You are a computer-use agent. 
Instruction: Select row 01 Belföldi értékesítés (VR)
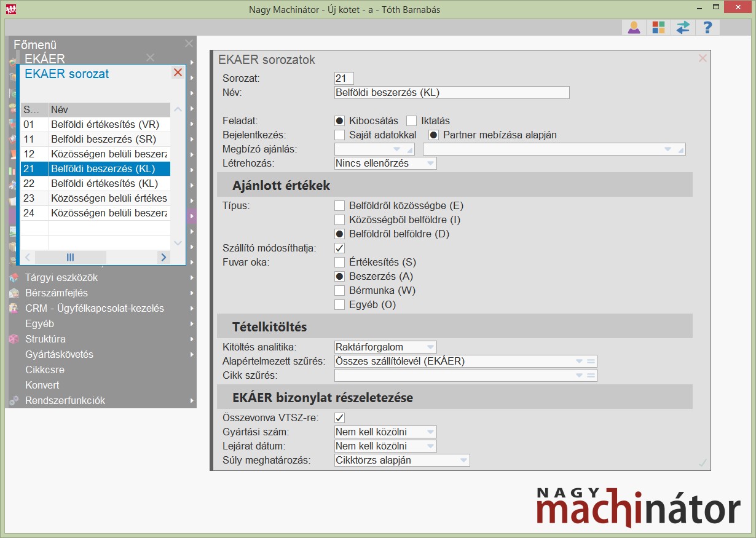95,125
